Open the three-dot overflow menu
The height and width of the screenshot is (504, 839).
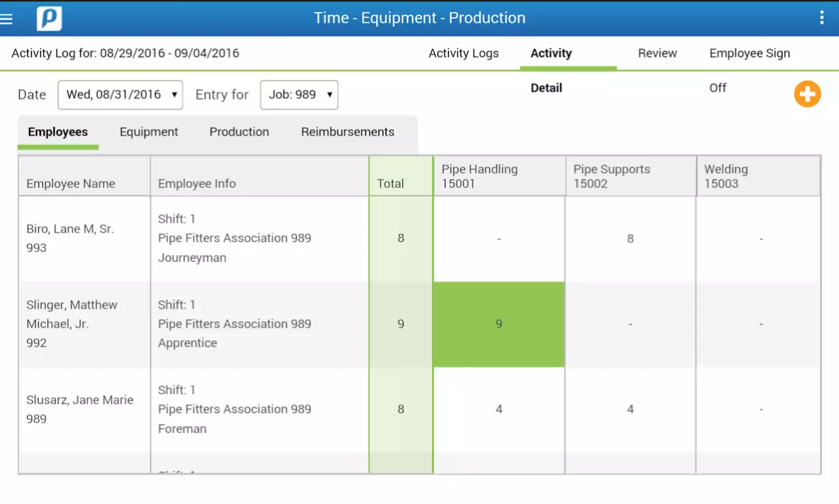[x=821, y=18]
